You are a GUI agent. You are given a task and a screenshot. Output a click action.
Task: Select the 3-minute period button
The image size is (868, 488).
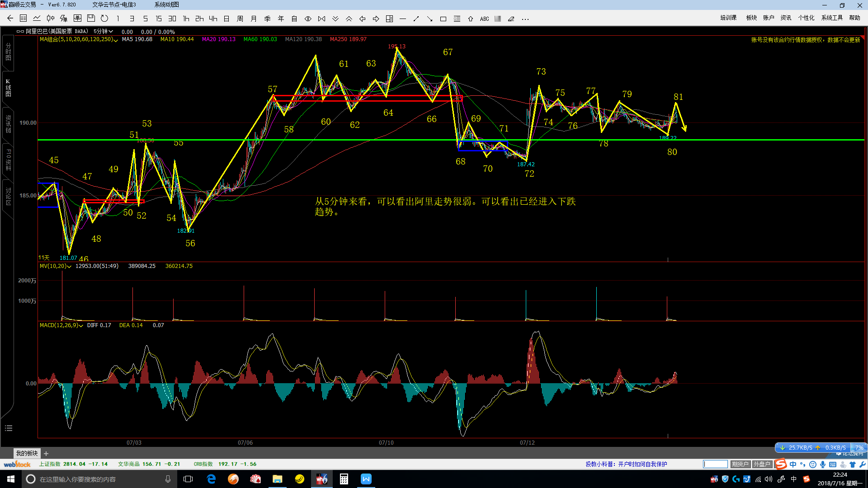[132, 19]
